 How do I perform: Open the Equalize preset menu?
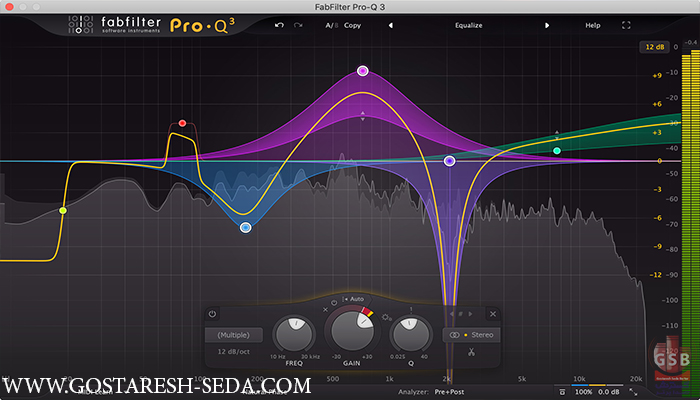[468, 24]
